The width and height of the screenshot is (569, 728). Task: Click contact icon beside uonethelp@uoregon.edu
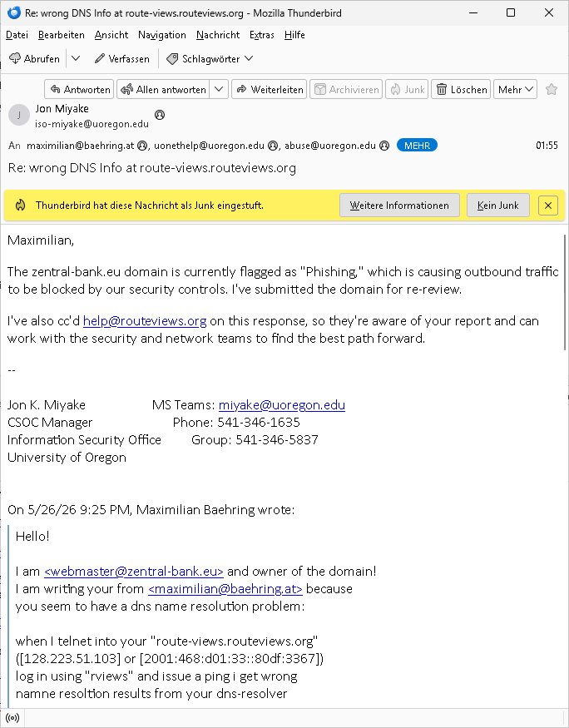273,146
